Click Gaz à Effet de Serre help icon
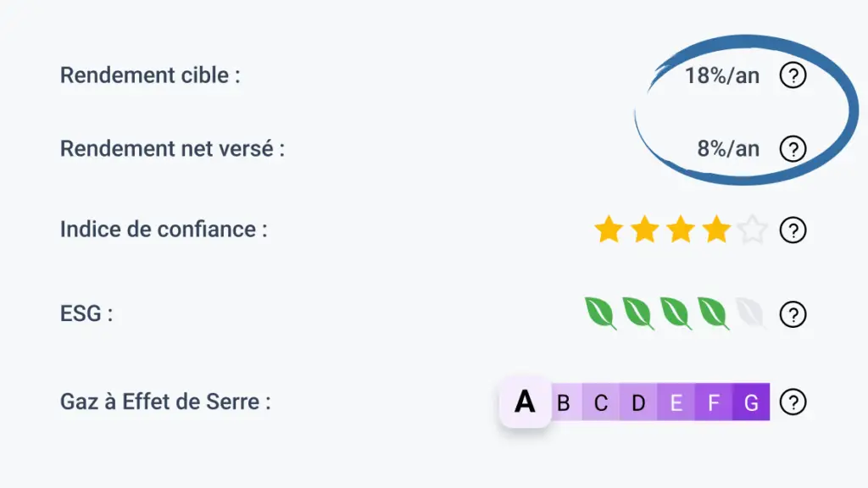This screenshot has width=868, height=488. pyautogui.click(x=793, y=402)
